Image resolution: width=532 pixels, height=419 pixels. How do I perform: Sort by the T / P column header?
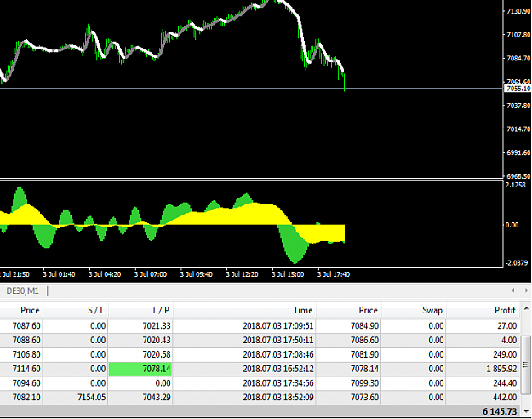(161, 310)
